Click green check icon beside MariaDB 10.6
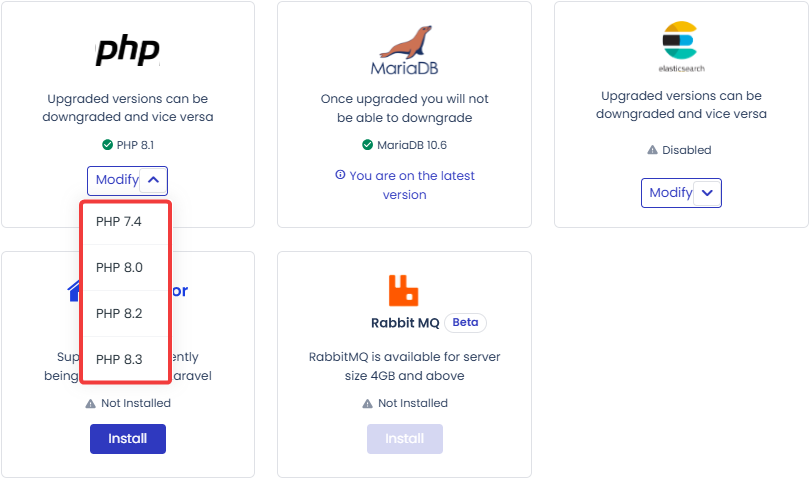 pos(367,145)
